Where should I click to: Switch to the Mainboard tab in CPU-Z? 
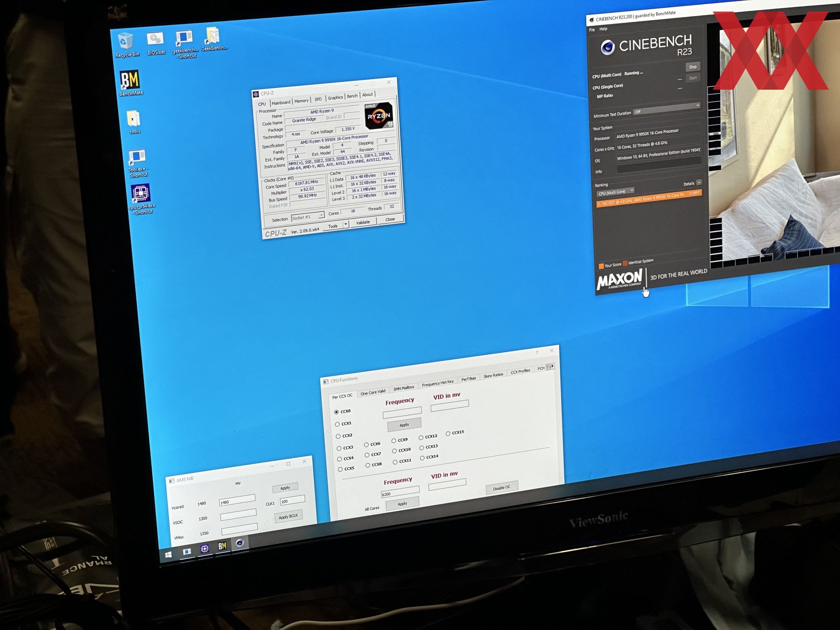tap(281, 103)
